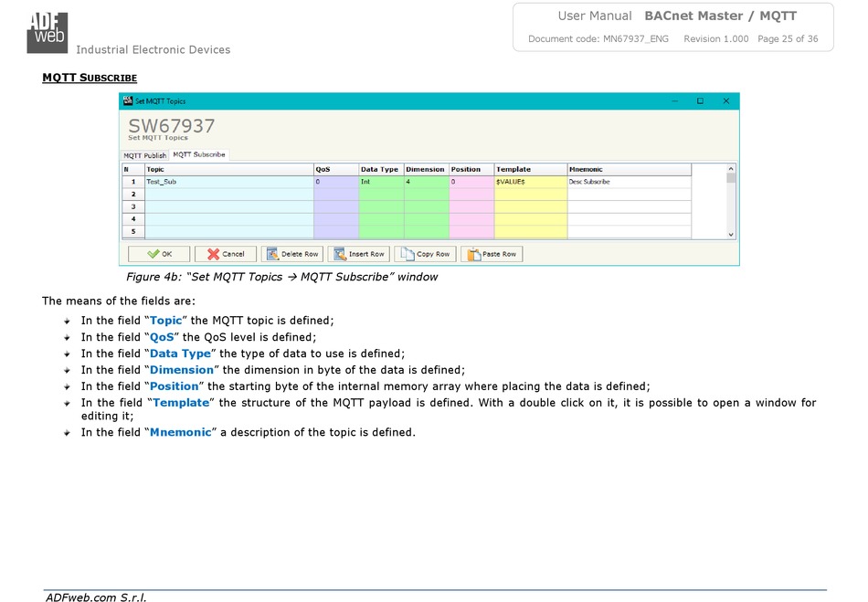Click the "Page 25 of 36" text
This screenshot has height=602, width=868.
point(788,38)
